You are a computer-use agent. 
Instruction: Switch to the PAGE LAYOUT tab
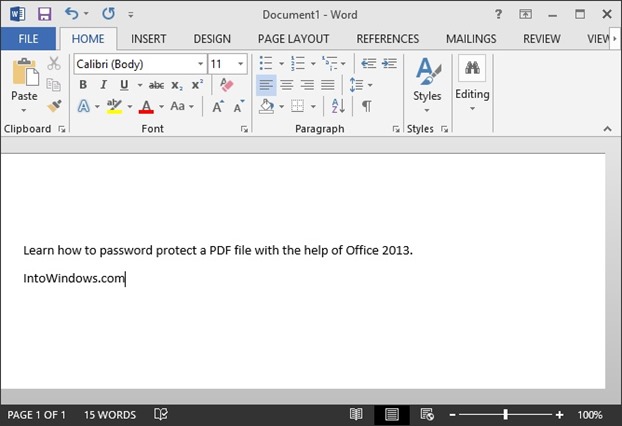[x=294, y=39]
